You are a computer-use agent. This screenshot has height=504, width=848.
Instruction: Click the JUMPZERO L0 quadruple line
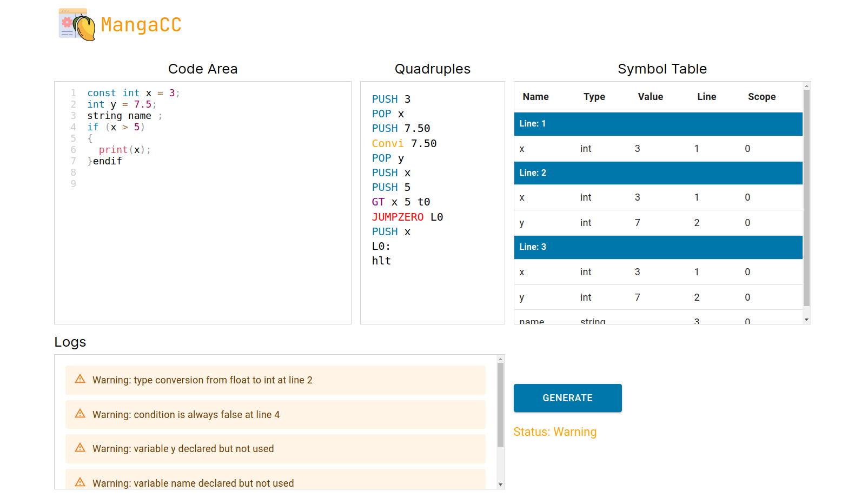pos(407,217)
